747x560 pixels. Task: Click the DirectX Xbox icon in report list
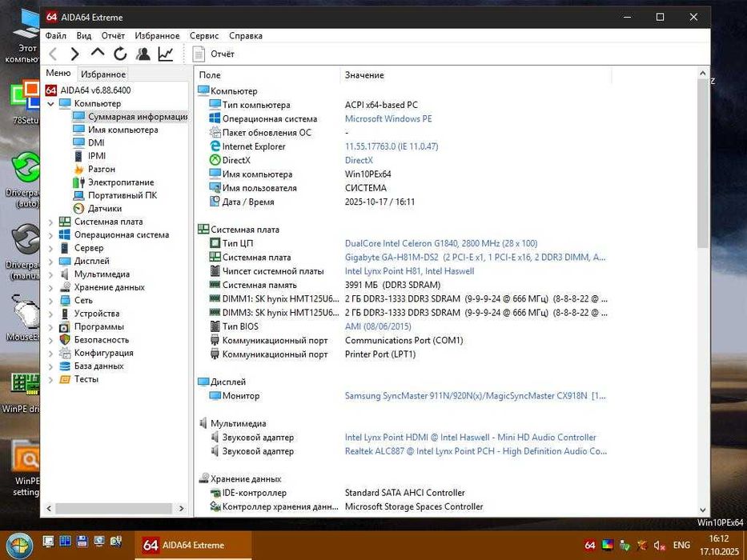(x=215, y=160)
